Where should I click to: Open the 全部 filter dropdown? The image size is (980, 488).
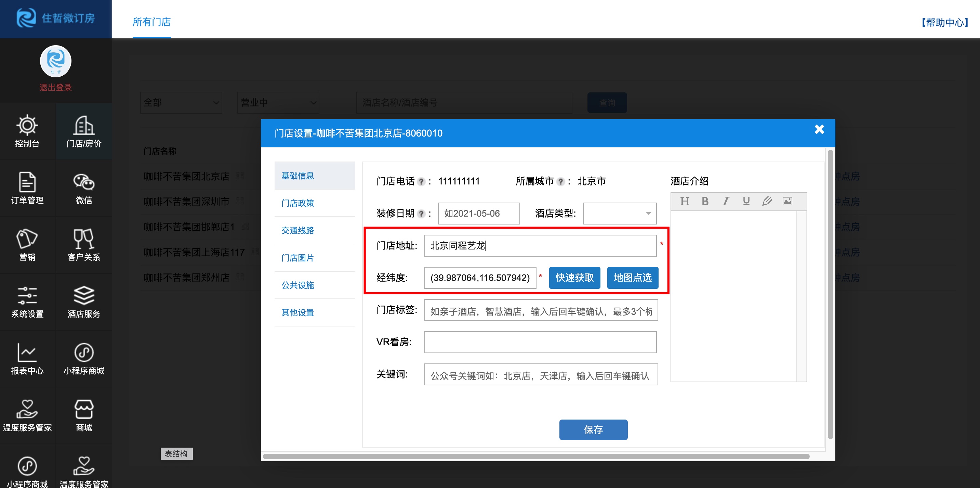(181, 102)
